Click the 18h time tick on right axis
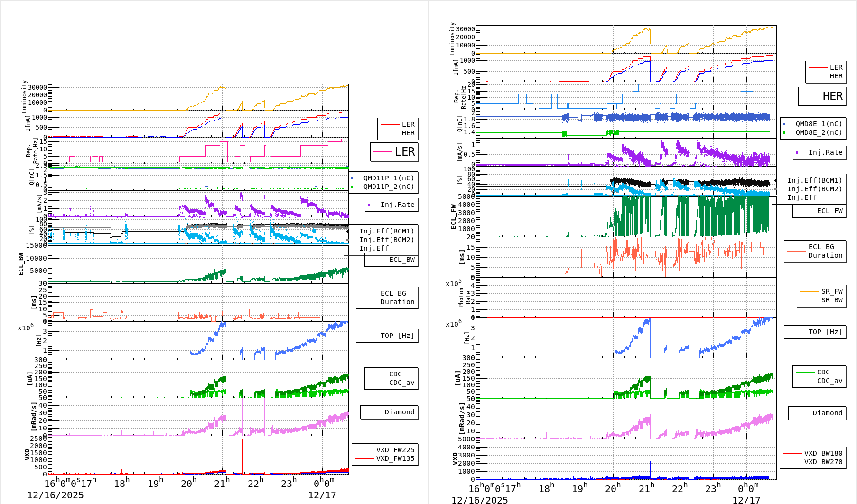 click(x=547, y=488)
